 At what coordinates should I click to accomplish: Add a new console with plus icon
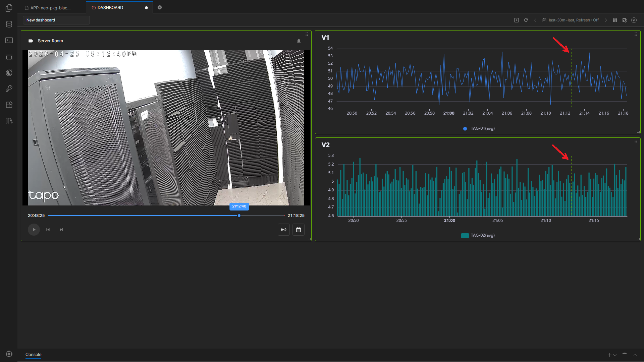[x=609, y=355]
